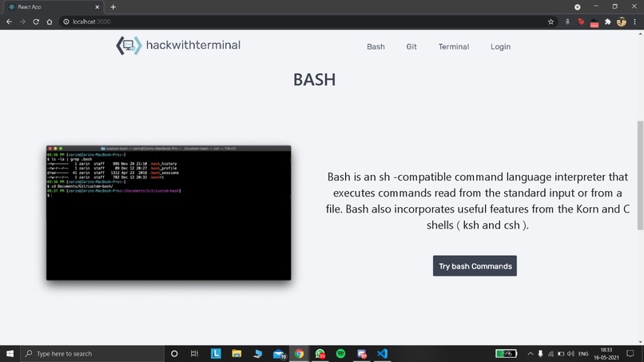The height and width of the screenshot is (362, 644).
Task: Open WhatsApp from the taskbar
Action: 320,353
